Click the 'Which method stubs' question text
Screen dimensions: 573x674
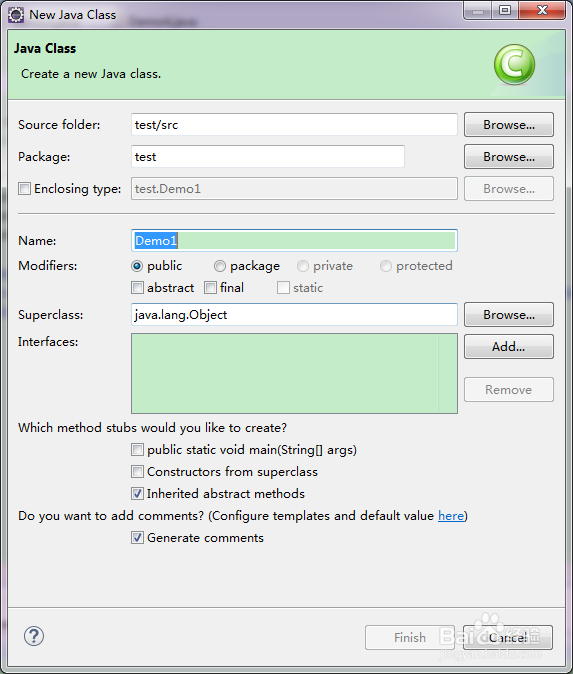click(x=153, y=428)
